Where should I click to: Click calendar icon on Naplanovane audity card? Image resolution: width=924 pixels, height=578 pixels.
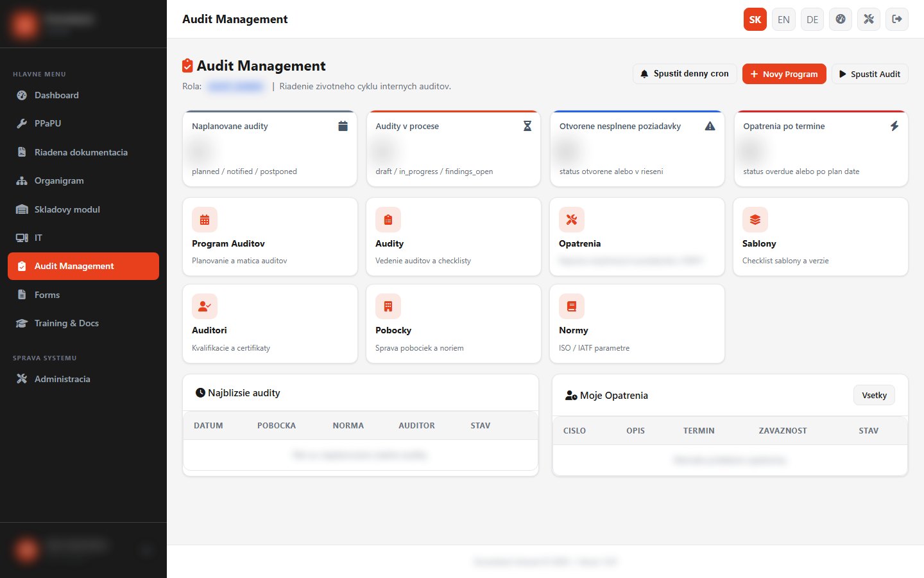click(343, 126)
